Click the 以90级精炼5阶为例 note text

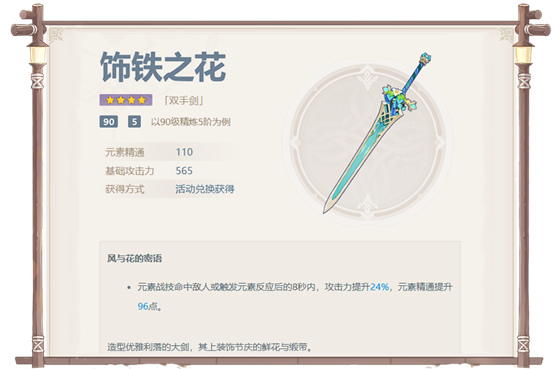pyautogui.click(x=191, y=122)
